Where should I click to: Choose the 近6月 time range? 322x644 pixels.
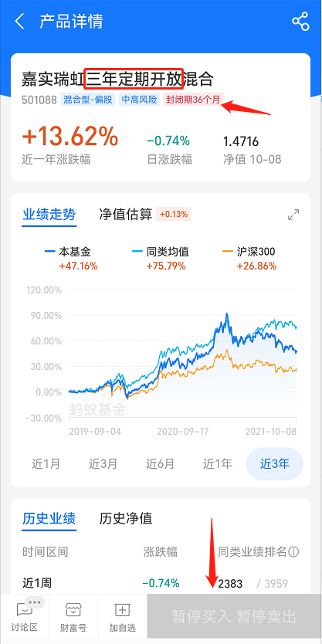click(x=160, y=464)
